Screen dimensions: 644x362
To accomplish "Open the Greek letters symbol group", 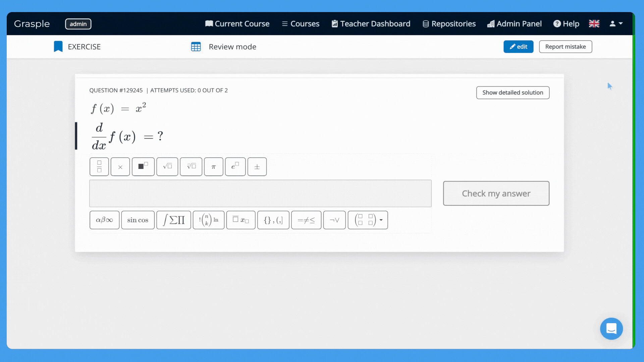I will click(104, 220).
